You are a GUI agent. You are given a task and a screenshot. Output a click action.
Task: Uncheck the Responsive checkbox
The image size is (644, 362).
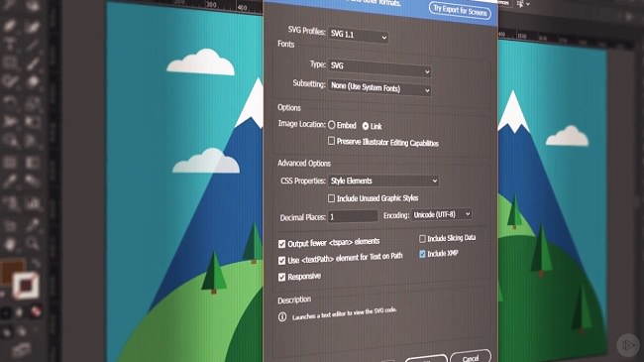point(281,277)
